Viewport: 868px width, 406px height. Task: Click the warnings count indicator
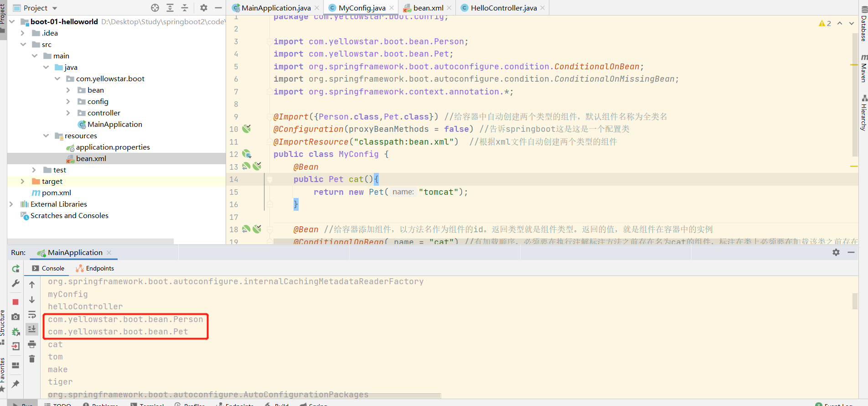(825, 23)
